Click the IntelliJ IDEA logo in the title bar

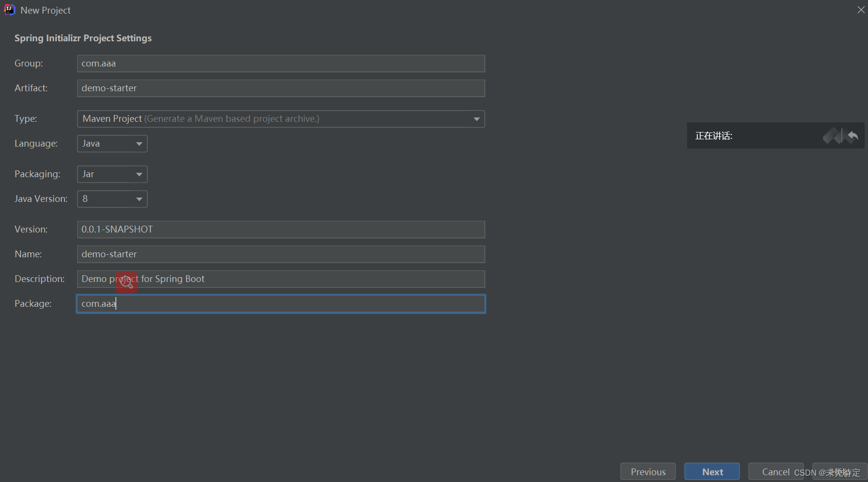point(9,10)
